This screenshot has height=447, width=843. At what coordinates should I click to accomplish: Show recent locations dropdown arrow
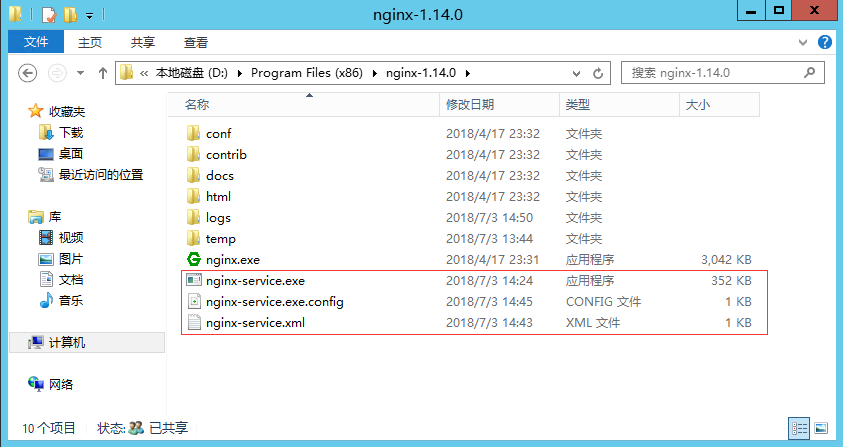80,73
